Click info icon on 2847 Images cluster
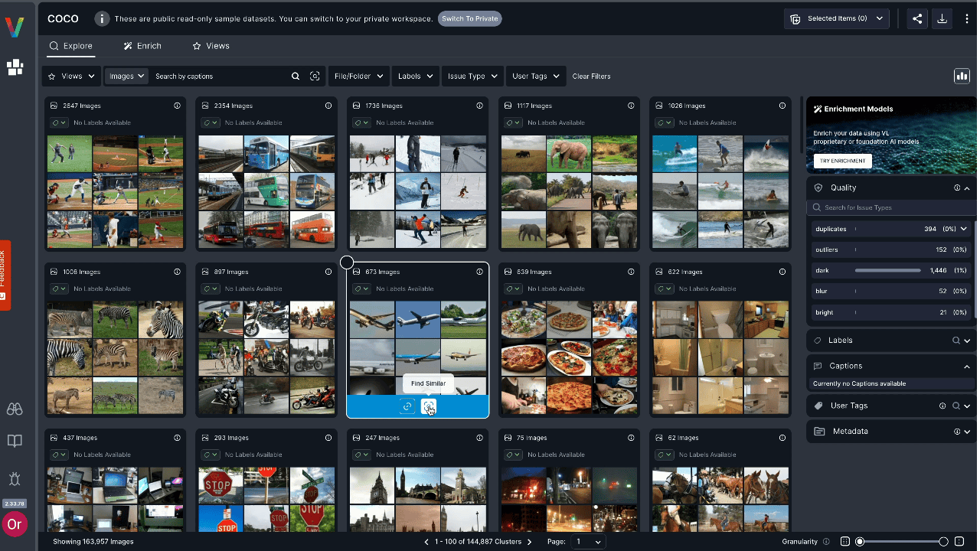This screenshot has height=551, width=980. click(x=177, y=106)
